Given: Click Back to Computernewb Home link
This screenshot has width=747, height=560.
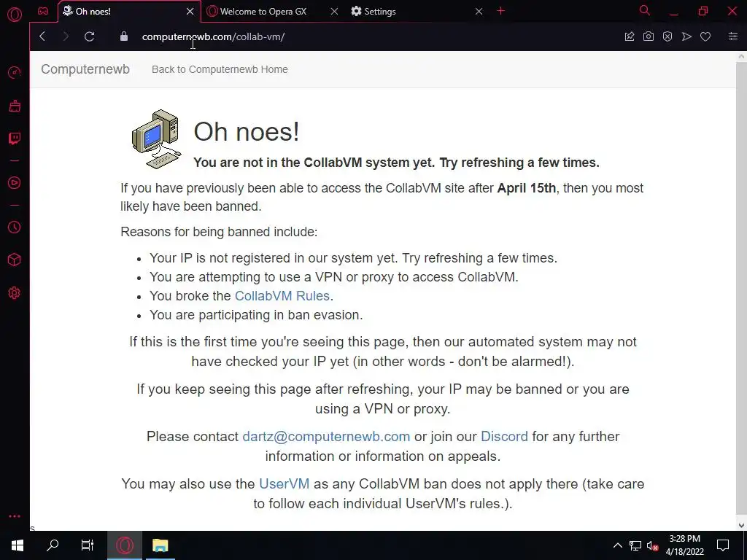Looking at the screenshot, I should coord(220,69).
